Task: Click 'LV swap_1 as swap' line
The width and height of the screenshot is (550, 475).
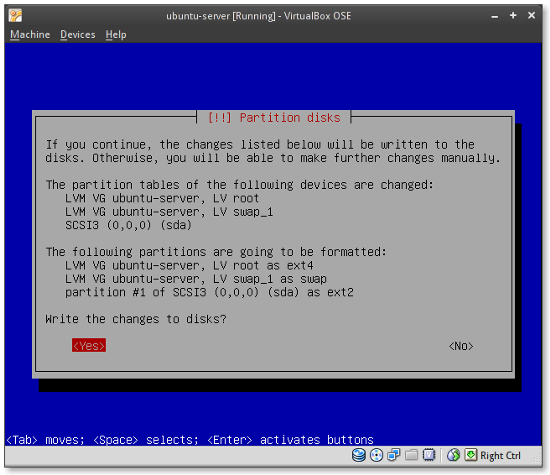Action: [196, 279]
